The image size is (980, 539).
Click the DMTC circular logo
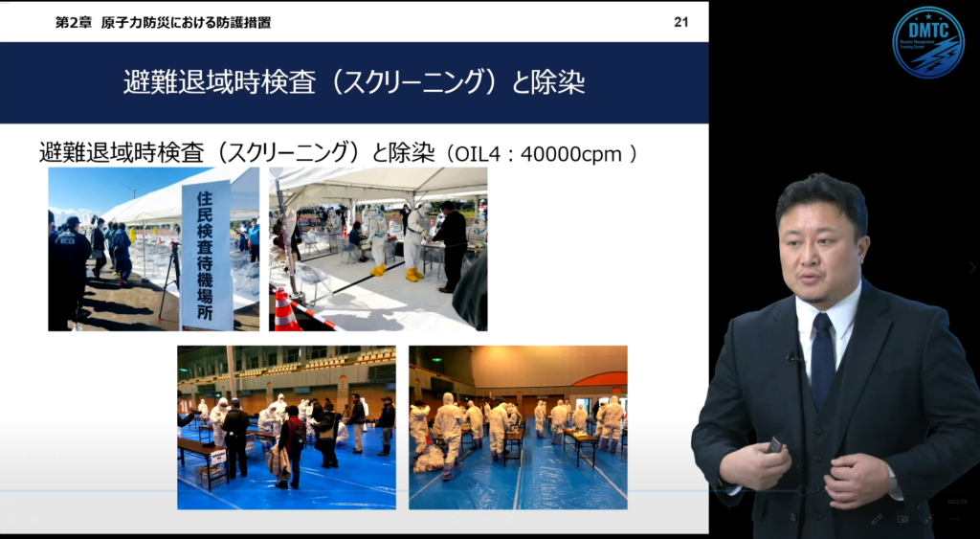click(927, 42)
